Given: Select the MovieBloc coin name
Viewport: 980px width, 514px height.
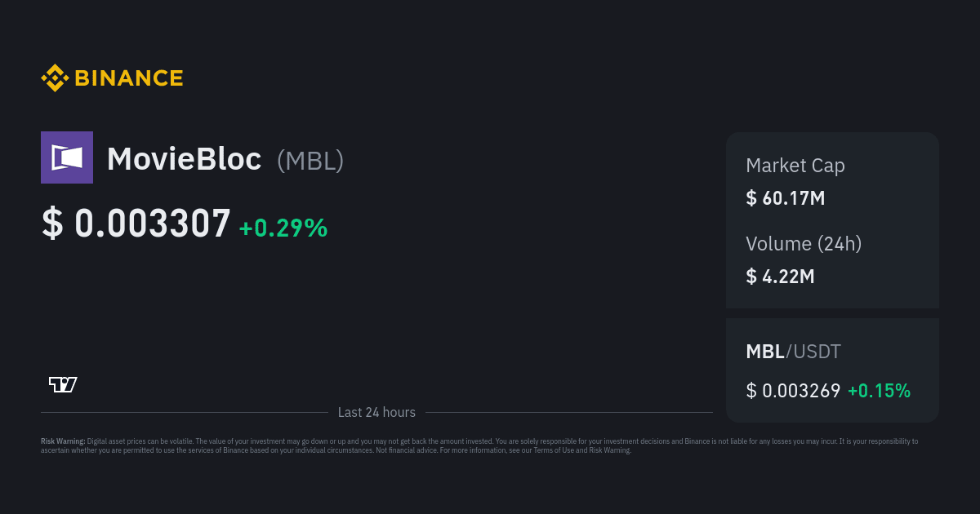Looking at the screenshot, I should (x=184, y=159).
